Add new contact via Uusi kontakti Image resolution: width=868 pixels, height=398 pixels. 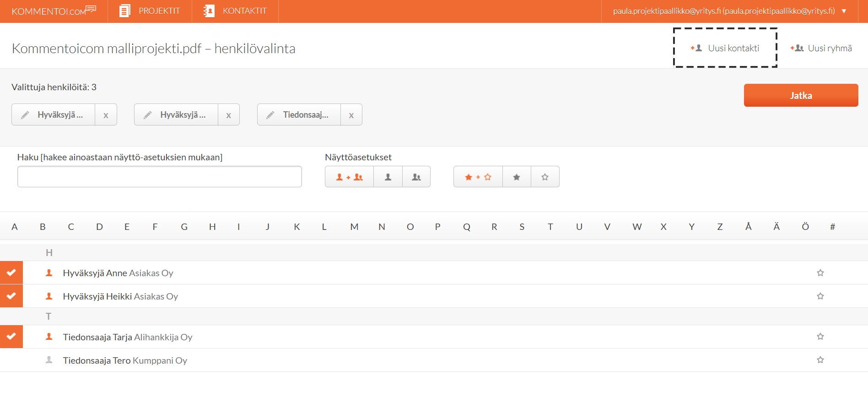click(x=725, y=48)
